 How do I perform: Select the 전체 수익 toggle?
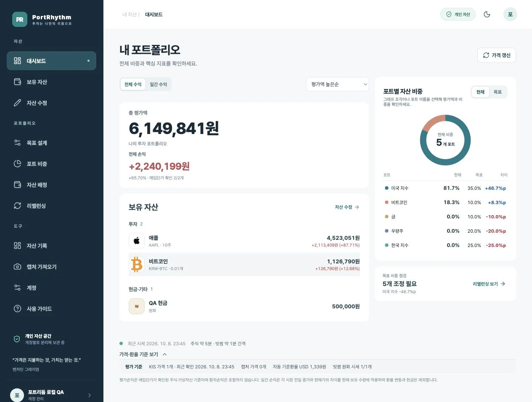(133, 84)
